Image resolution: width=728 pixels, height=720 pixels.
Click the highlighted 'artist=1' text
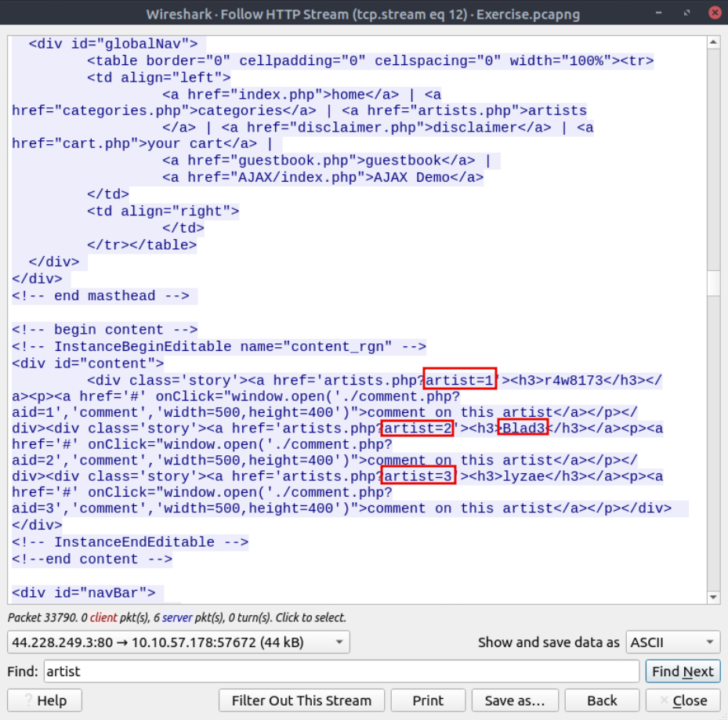pos(459,380)
